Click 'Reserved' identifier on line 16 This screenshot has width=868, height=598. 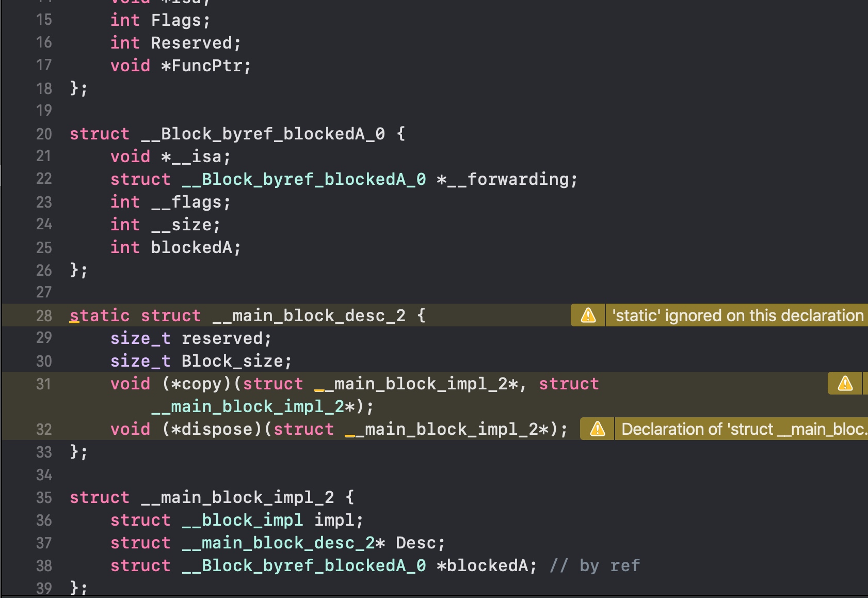tap(191, 43)
